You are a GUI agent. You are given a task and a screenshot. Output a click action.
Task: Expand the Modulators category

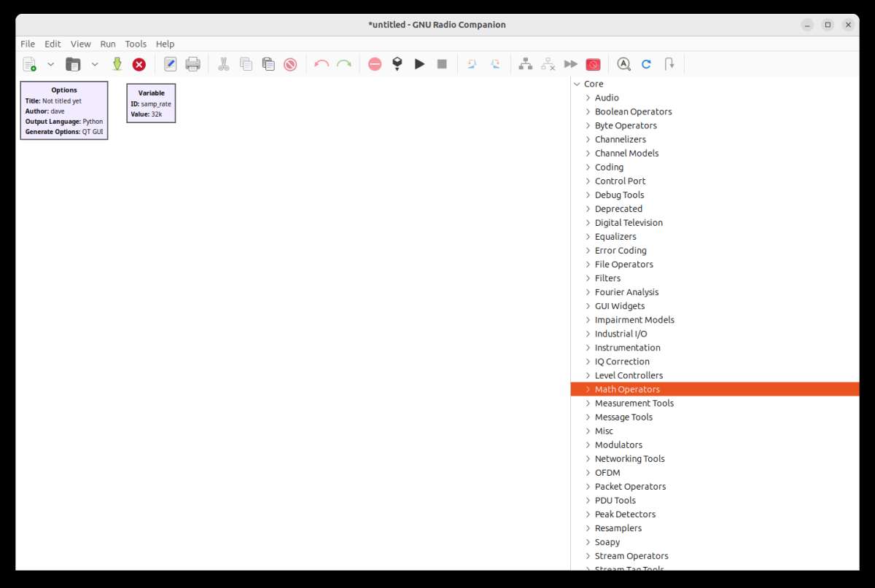588,444
